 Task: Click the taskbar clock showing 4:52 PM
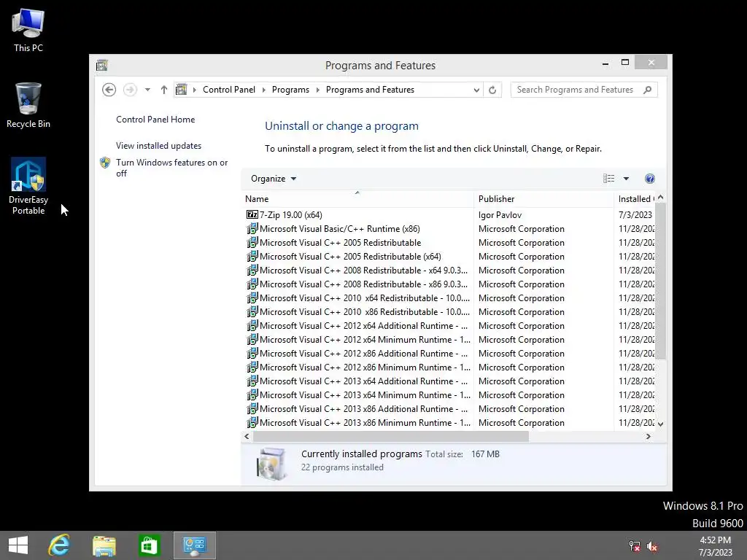click(715, 545)
